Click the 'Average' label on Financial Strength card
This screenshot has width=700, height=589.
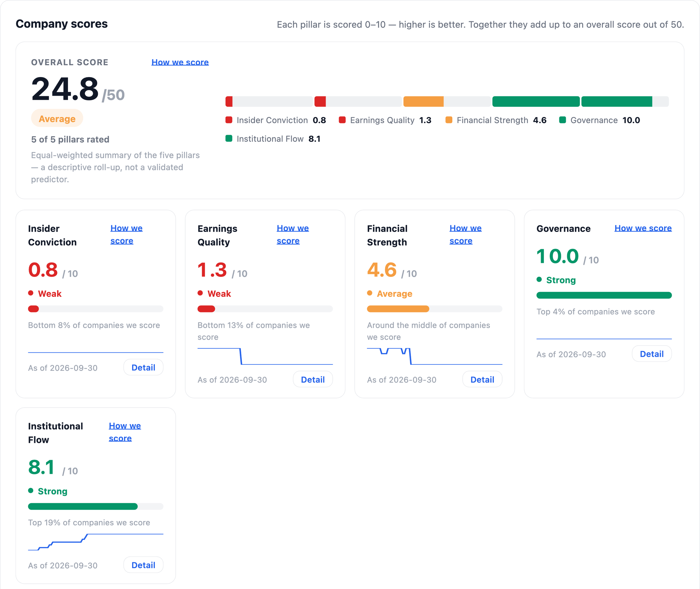[394, 293]
